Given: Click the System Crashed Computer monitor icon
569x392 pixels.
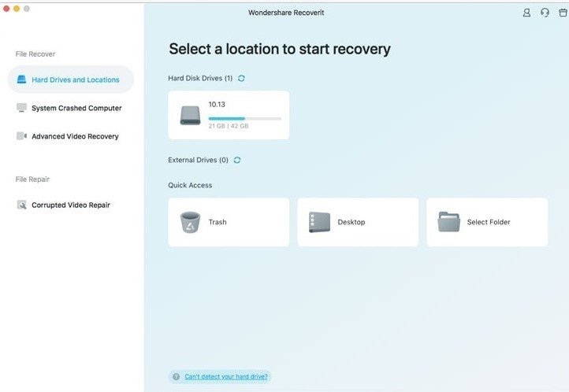Looking at the screenshot, I should (x=22, y=108).
